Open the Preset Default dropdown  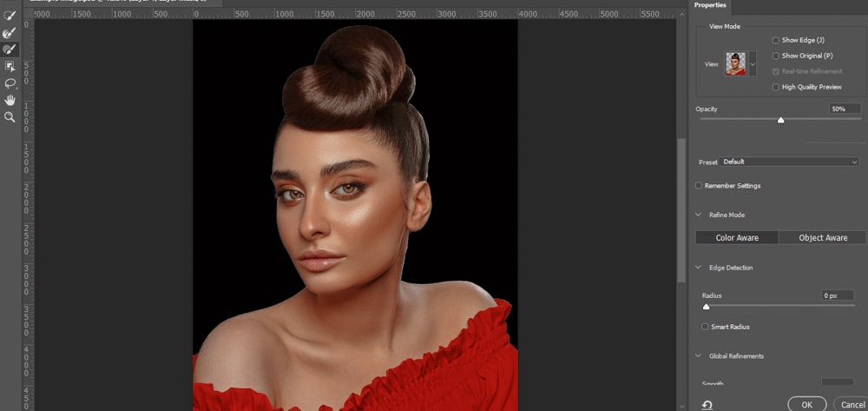[790, 162]
